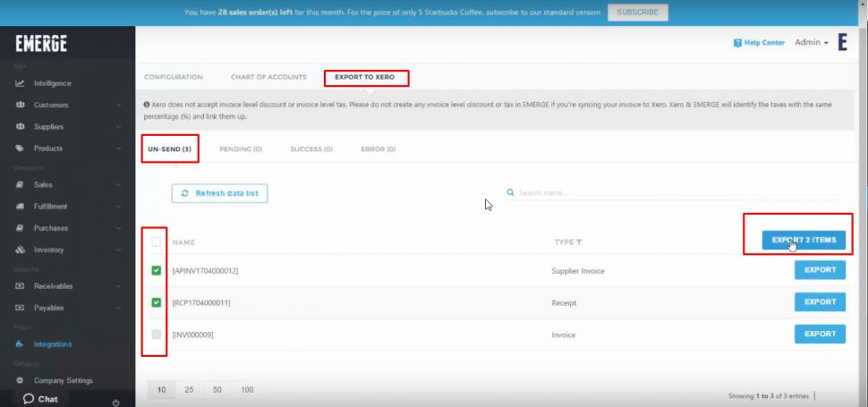Viewport: 868px width, 407px height.
Task: Click the Fulfillment truck icon
Action: coord(20,207)
